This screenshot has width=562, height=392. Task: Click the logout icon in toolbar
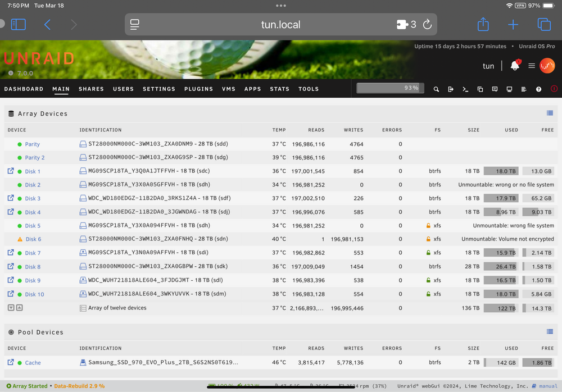451,89
